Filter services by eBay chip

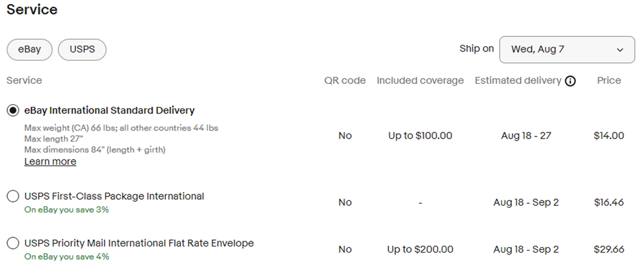coord(30,49)
